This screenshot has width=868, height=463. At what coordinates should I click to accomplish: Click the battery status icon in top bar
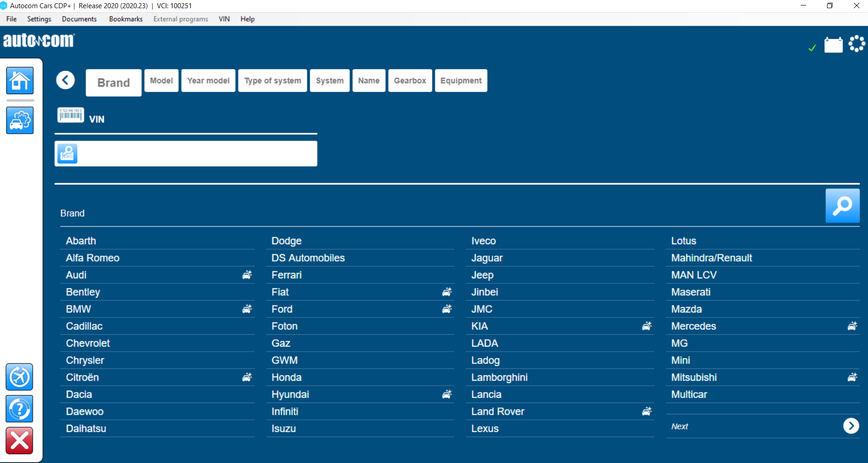pos(833,44)
